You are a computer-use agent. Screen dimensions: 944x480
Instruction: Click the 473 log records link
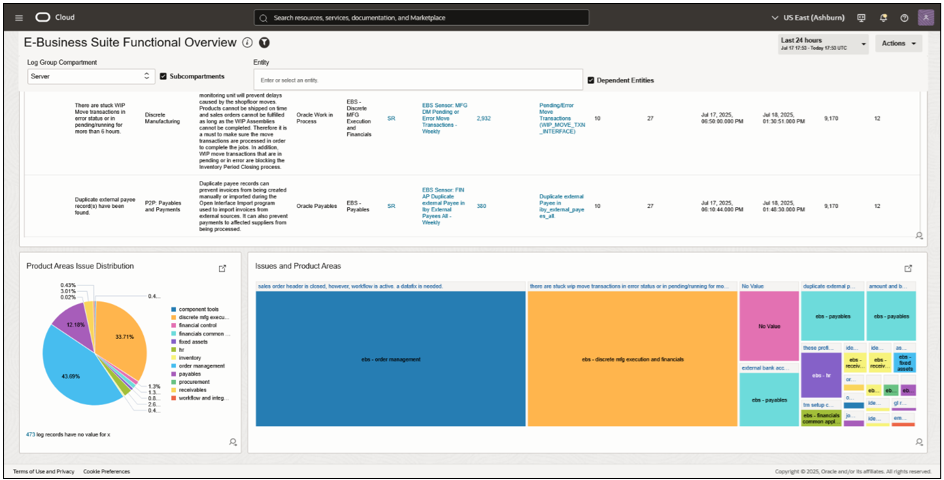[30, 434]
